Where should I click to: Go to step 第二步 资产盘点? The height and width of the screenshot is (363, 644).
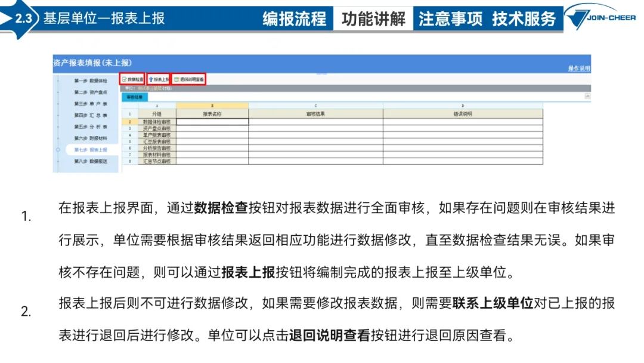coord(91,92)
